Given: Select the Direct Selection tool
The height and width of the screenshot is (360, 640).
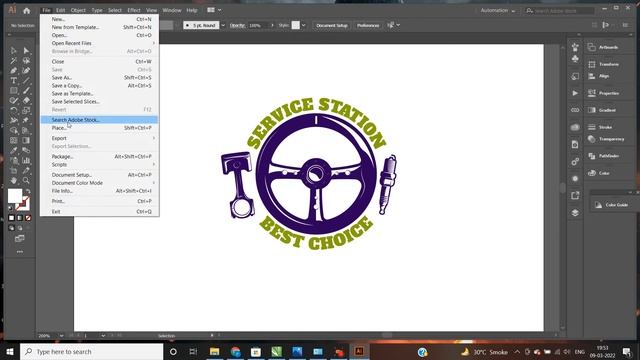Looking at the screenshot, I should tap(26, 51).
